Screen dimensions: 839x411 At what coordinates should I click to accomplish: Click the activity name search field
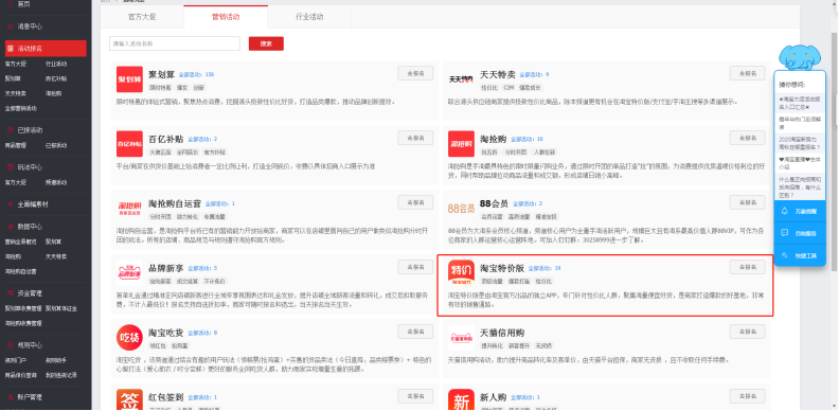pos(174,44)
